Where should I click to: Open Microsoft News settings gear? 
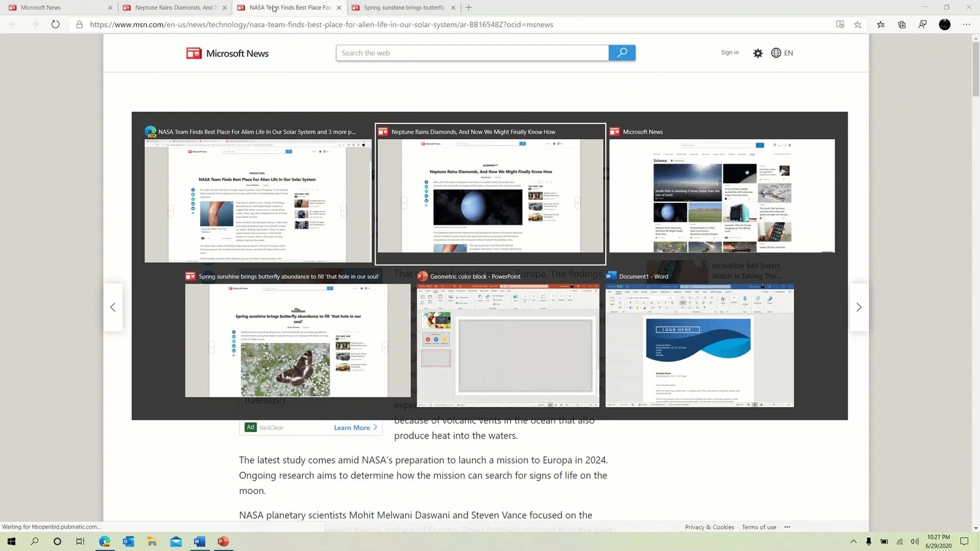point(758,53)
